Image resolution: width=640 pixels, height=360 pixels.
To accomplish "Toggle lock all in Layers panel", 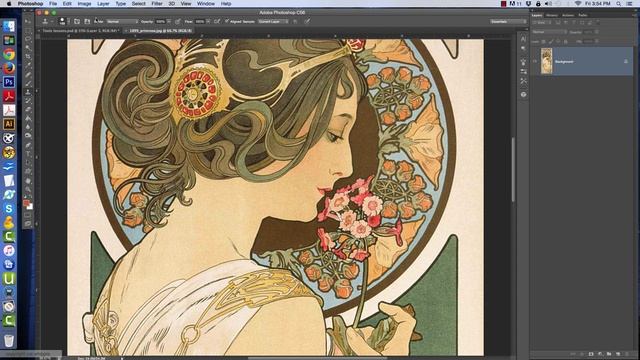I will [x=566, y=42].
